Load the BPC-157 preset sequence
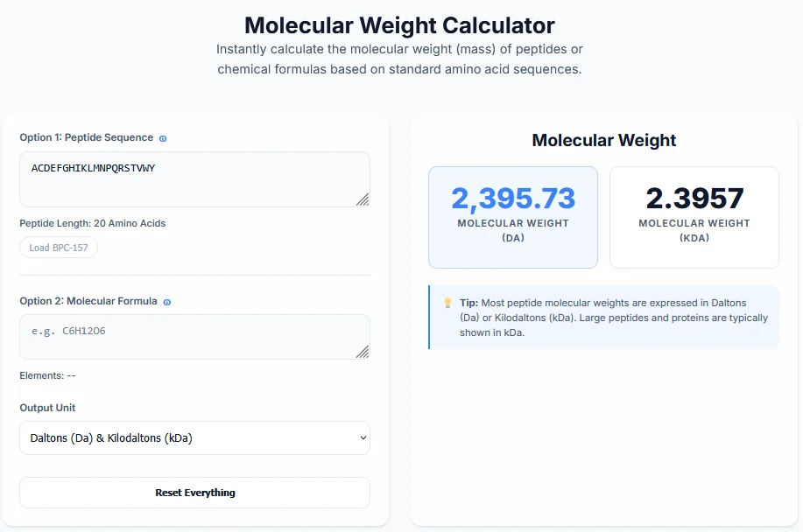Viewport: 803px width, 532px height. point(58,247)
